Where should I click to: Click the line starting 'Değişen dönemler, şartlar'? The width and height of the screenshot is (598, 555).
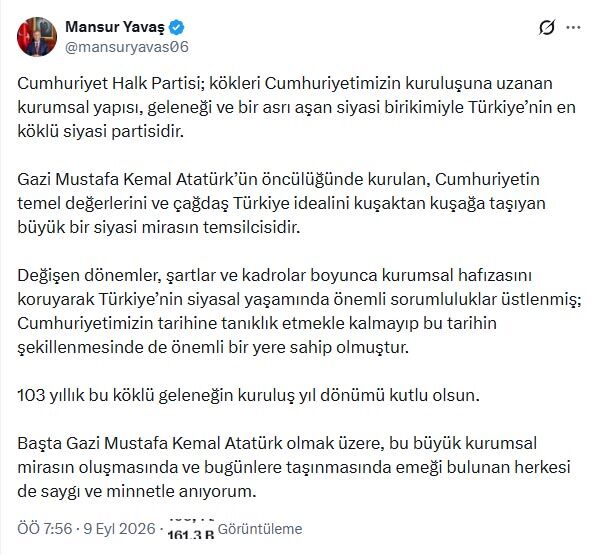coord(275,275)
